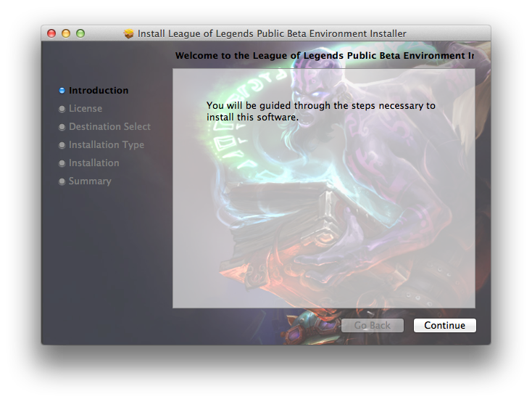Screen dimensions: 532x402
Task: Click the package icon in title bar
Action: pyautogui.click(x=128, y=33)
